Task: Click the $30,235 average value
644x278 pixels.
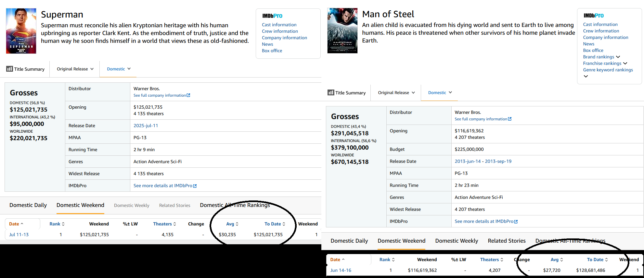Action: coord(227,235)
